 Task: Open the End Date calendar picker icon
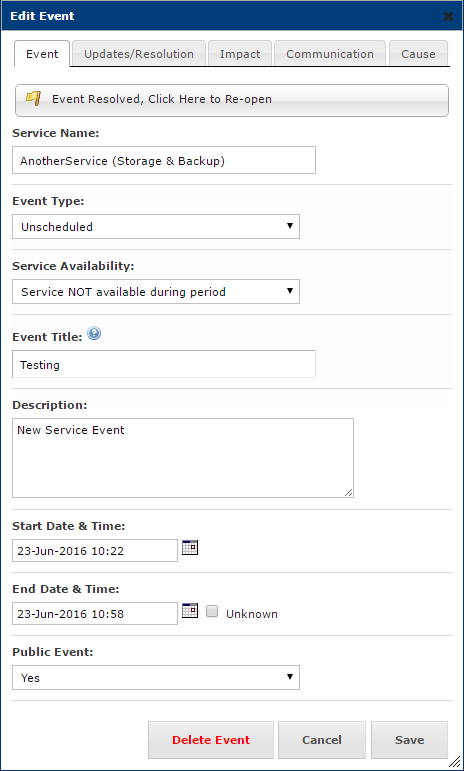click(x=190, y=610)
